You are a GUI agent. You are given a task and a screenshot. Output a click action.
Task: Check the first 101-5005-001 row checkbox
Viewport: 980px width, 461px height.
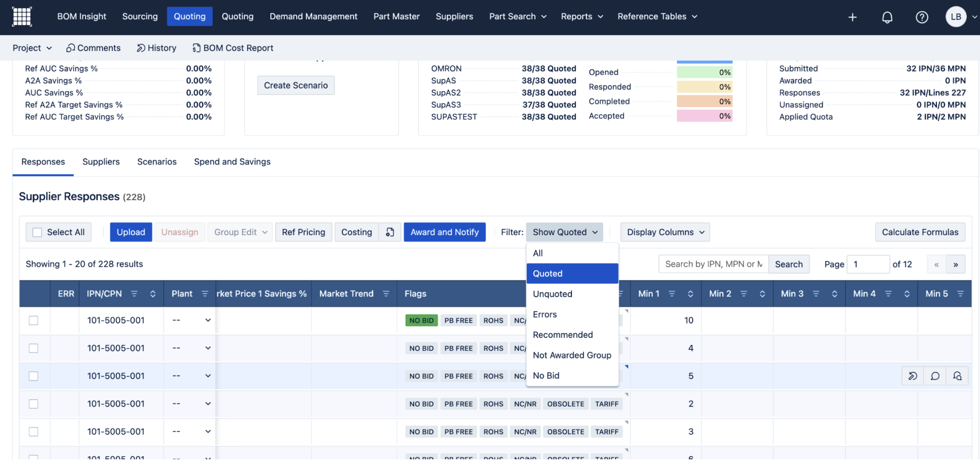pos(33,320)
